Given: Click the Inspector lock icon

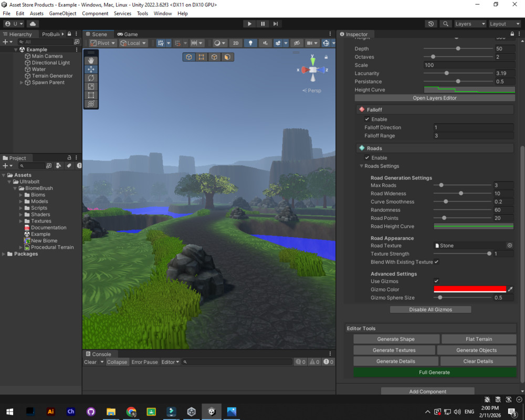Looking at the screenshot, I should [512, 34].
